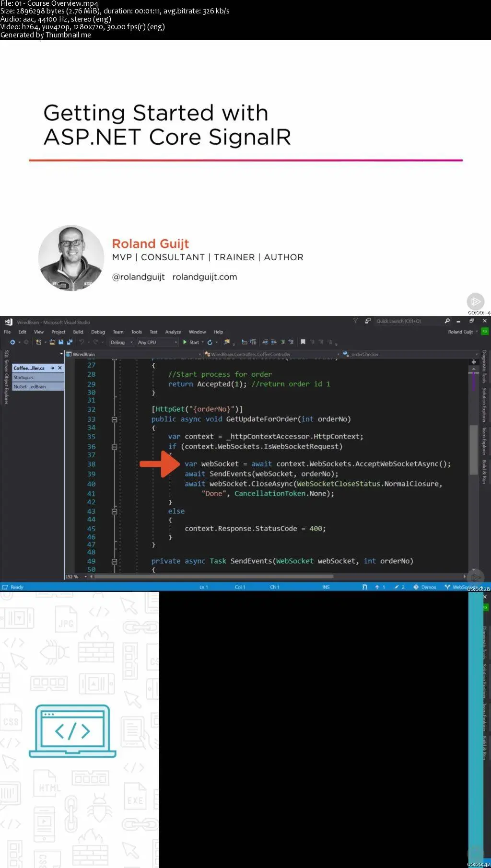Click the Navigate Backward arrow in Visual Studio toolbar
The width and height of the screenshot is (491, 868).
coord(12,342)
